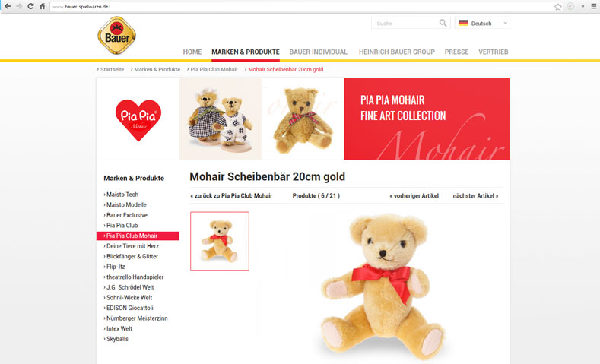The height and width of the screenshot is (364, 600).
Task: Select the teddy bear thumbnail image
Action: coord(220,241)
